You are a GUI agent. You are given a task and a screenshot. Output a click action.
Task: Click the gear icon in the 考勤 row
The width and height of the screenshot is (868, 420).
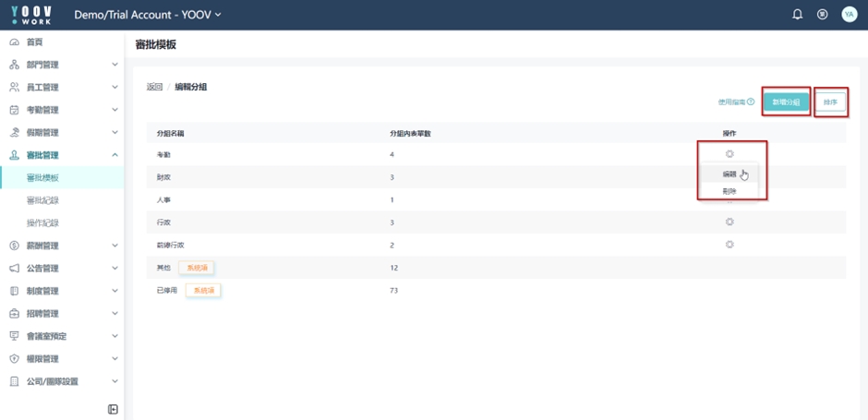coord(729,154)
